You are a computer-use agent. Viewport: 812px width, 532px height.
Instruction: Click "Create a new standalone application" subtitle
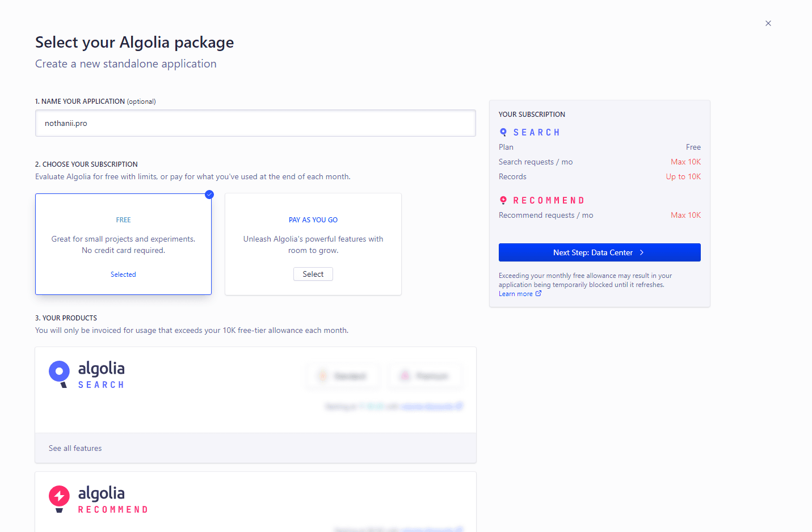[126, 64]
